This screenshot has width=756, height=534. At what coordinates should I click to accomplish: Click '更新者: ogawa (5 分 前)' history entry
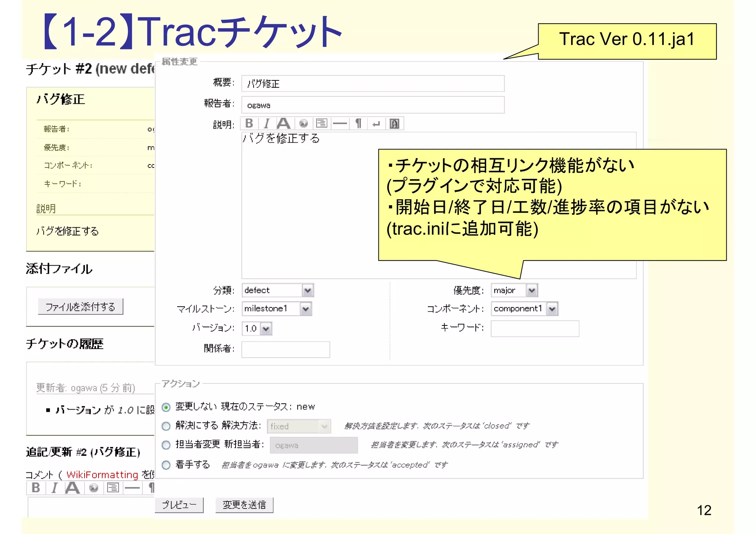coord(86,388)
